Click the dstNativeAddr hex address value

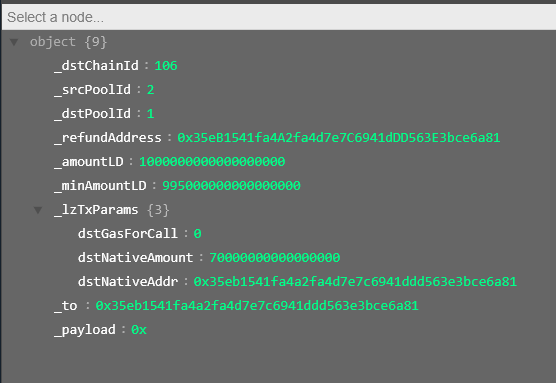(x=355, y=282)
